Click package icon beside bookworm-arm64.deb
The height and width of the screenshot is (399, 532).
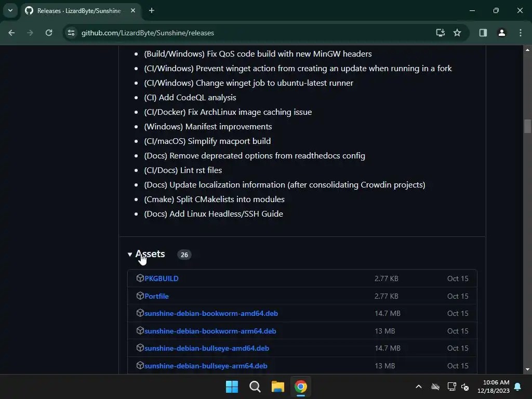point(140,330)
